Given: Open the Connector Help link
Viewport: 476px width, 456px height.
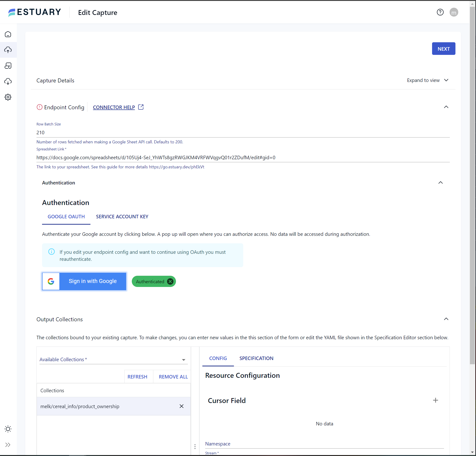Looking at the screenshot, I should [x=114, y=107].
